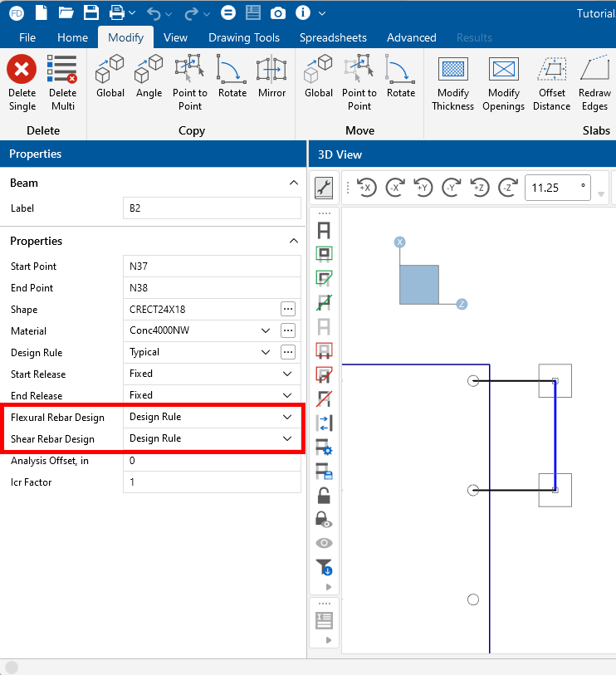
Task: Open the Spreadsheets ribbon tab
Action: pos(333,37)
